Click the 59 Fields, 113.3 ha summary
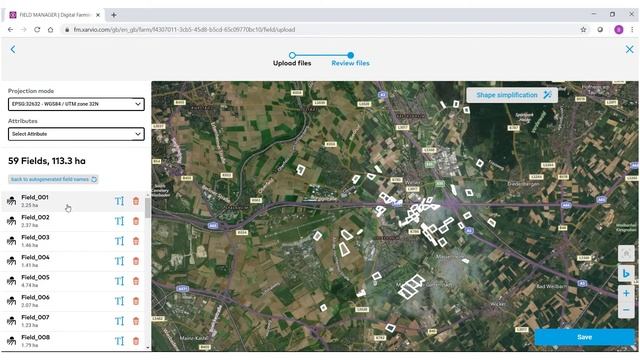Image resolution: width=640 pixels, height=360 pixels. [x=47, y=161]
